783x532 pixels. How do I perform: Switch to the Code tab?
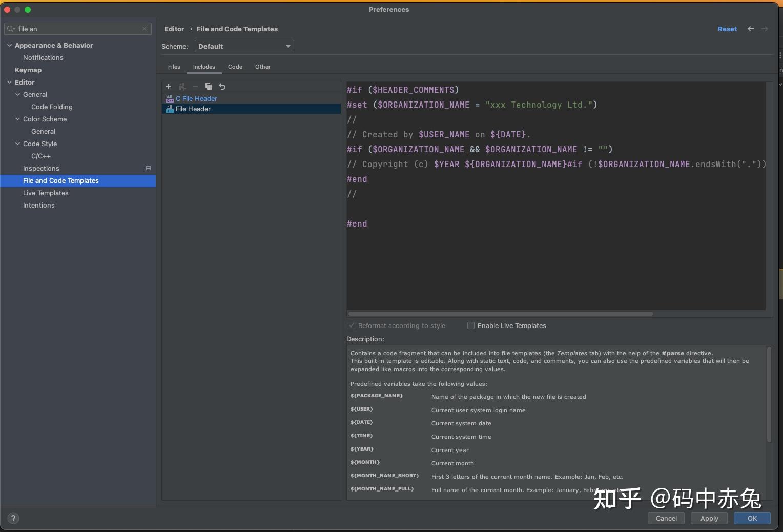coord(235,67)
